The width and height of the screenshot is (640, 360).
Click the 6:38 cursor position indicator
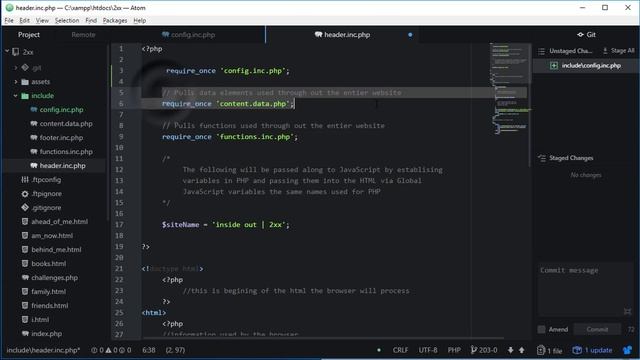tap(149, 350)
